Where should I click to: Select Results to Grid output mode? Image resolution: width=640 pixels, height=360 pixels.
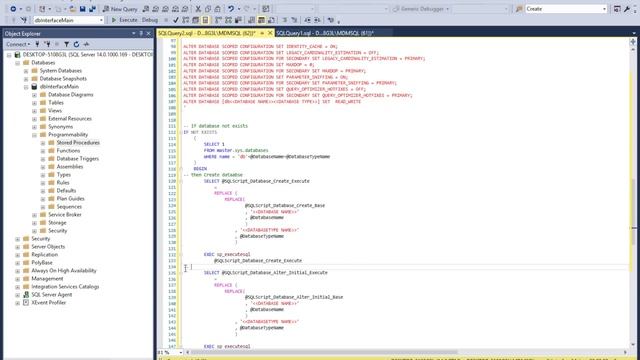[x=261, y=20]
